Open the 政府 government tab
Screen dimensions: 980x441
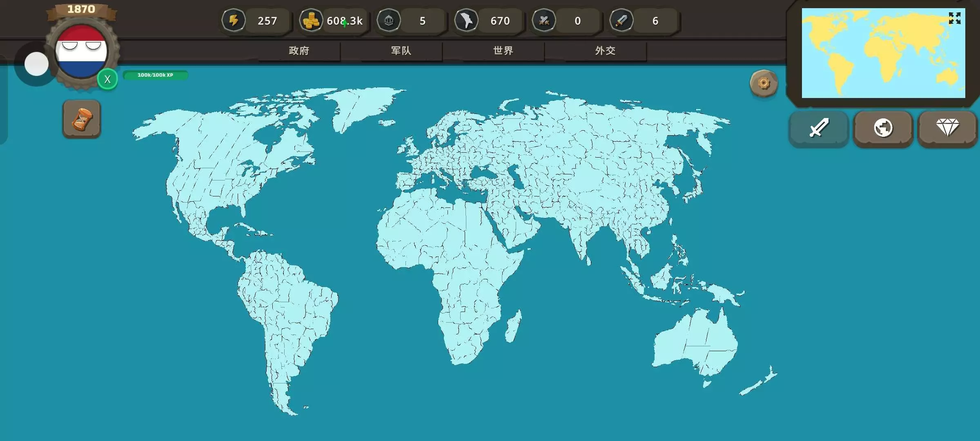[299, 51]
